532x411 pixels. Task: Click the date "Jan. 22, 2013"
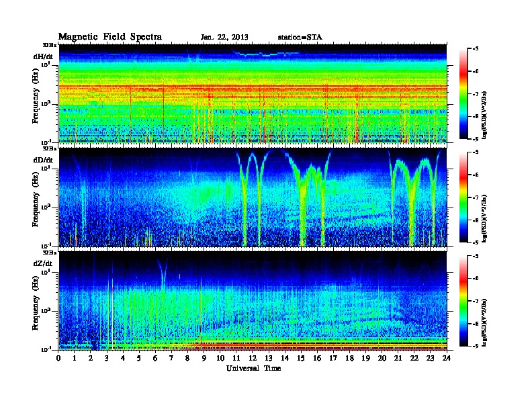point(224,38)
